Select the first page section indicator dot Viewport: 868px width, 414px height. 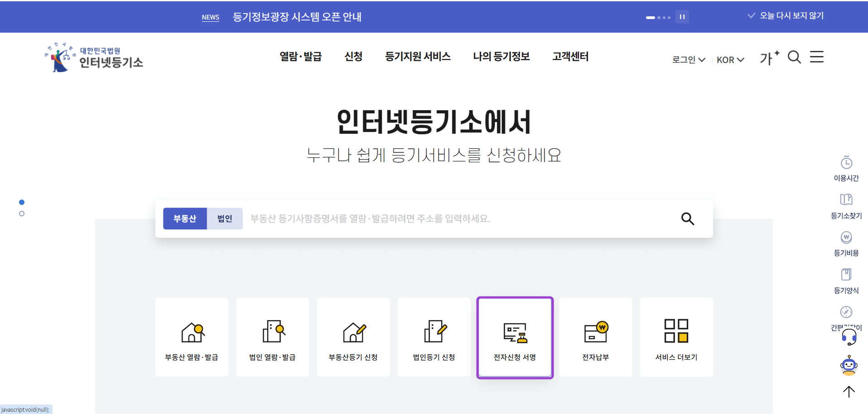pos(22,202)
